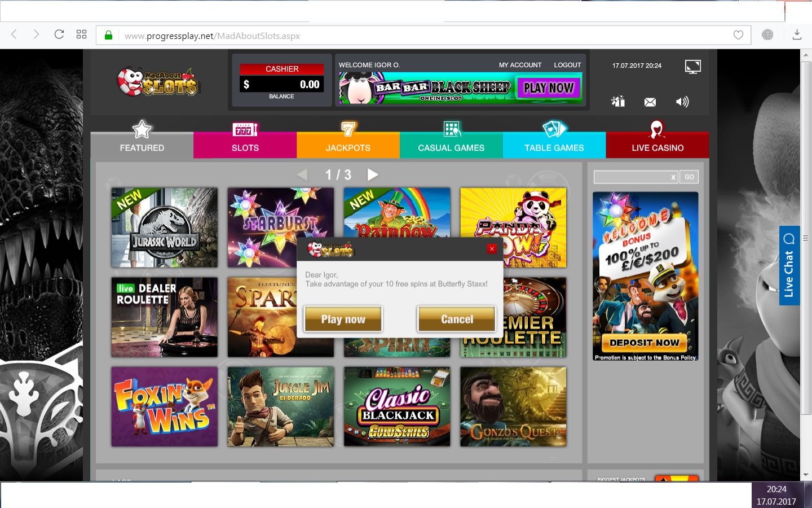Log out of the casino account
This screenshot has width=812, height=508.
point(567,65)
